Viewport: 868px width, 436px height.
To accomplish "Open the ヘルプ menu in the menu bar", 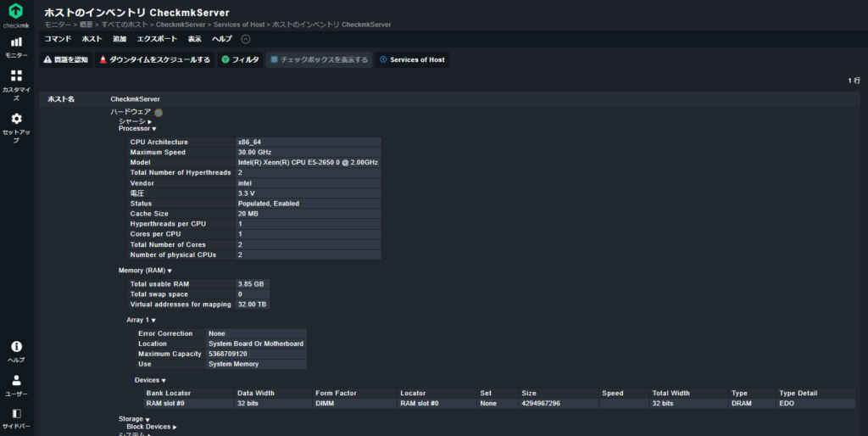I will point(221,39).
